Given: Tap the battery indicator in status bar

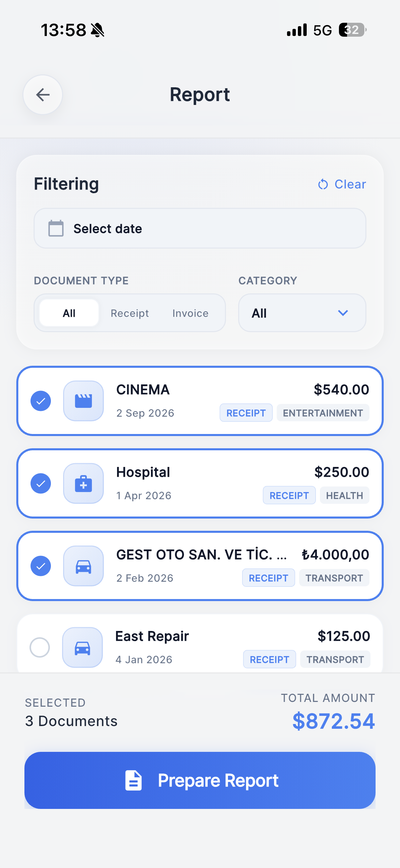Looking at the screenshot, I should [x=353, y=30].
